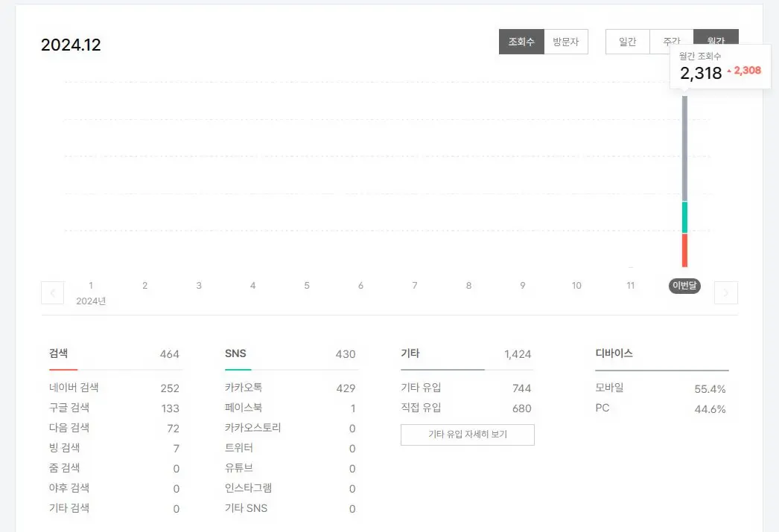Click the 2024.12 date title

tap(71, 45)
